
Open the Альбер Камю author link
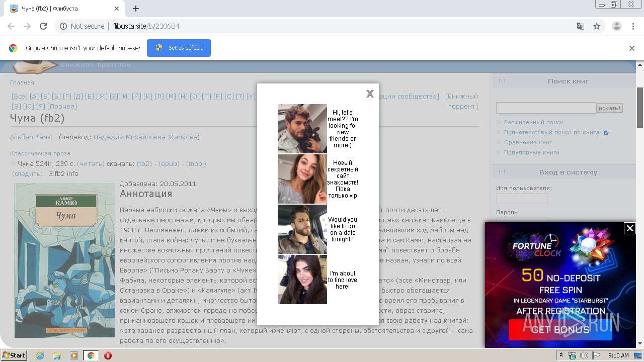(31, 137)
